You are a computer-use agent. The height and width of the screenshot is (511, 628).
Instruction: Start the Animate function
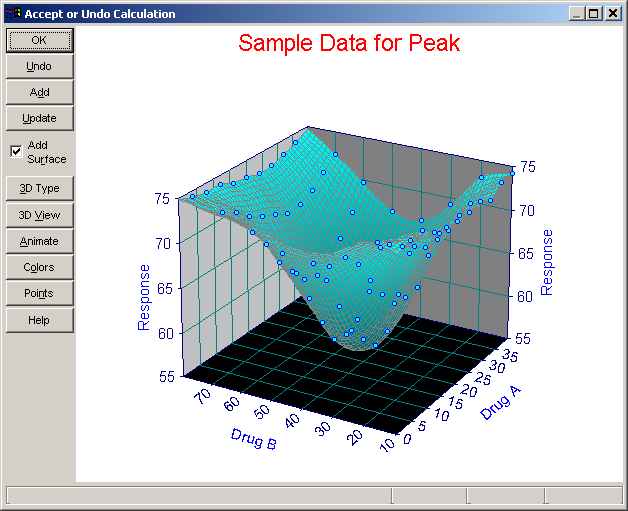[40, 241]
